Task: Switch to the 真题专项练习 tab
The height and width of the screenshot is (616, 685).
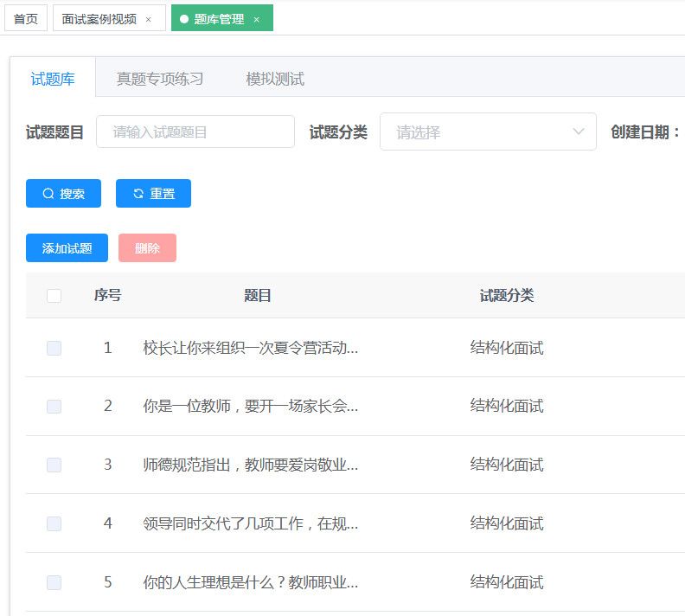Action: point(160,79)
